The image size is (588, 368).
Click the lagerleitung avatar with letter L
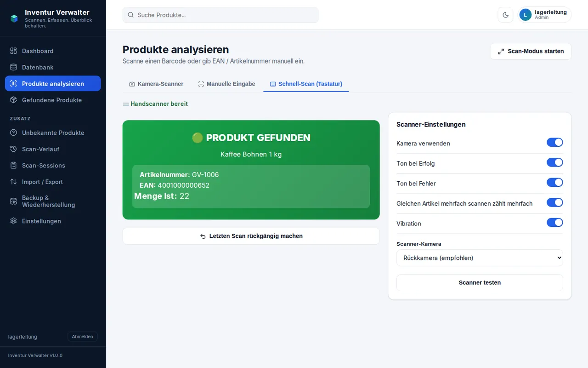click(x=526, y=15)
